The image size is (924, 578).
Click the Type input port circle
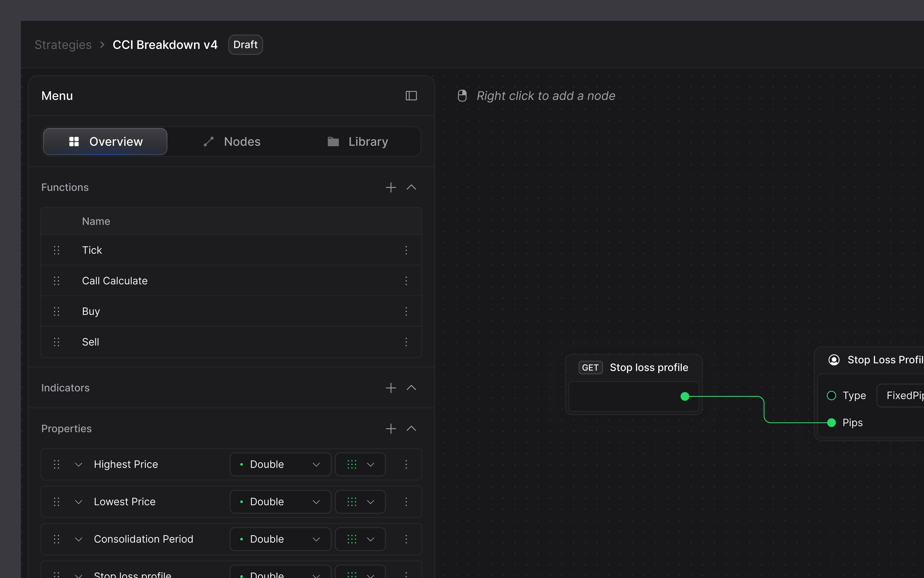(x=831, y=396)
